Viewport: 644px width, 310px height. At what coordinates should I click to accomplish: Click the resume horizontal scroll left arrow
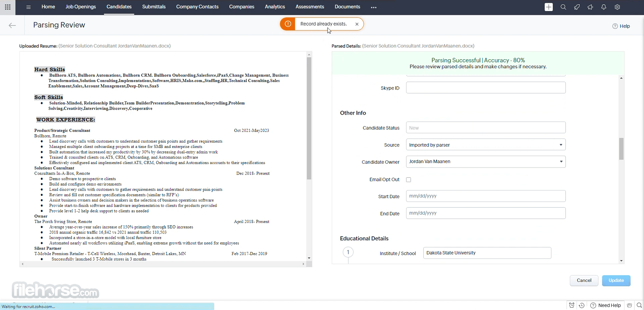pyautogui.click(x=22, y=264)
